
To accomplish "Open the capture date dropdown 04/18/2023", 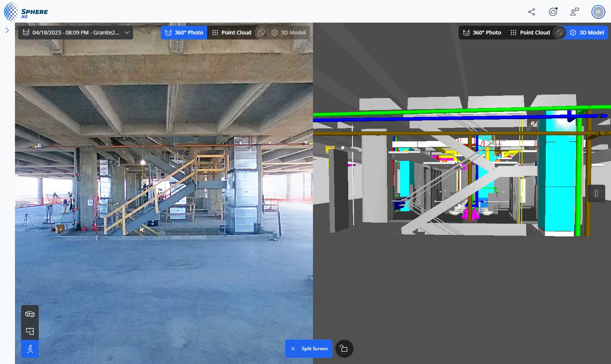I will point(76,33).
